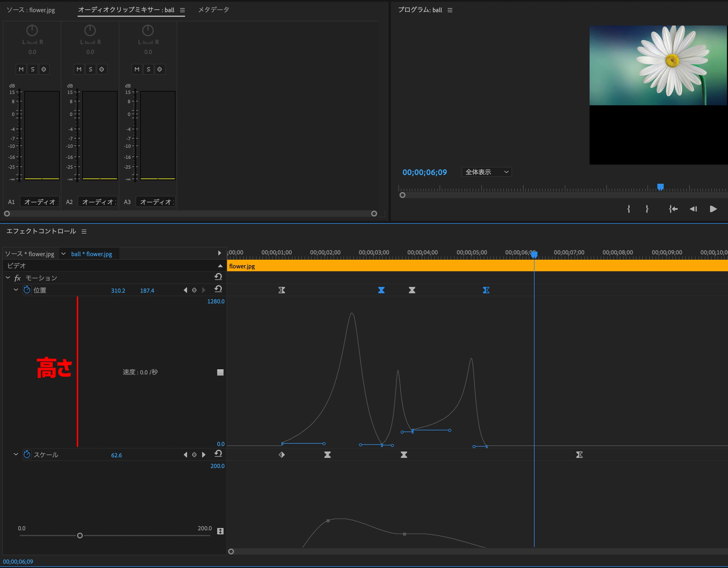Screen dimensions: 728x568
Task: Select the スケール keyframe near 00;00;07;00
Action: pos(579,455)
